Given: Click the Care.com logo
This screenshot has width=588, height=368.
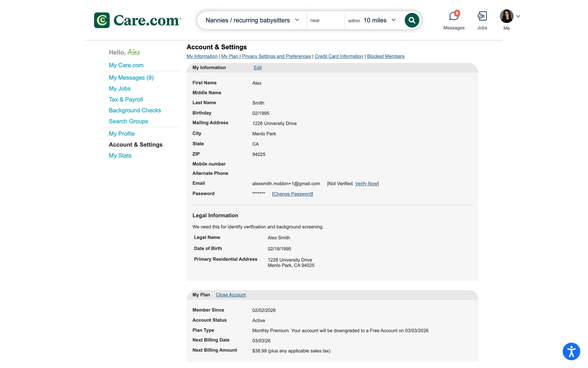Looking at the screenshot, I should [138, 20].
